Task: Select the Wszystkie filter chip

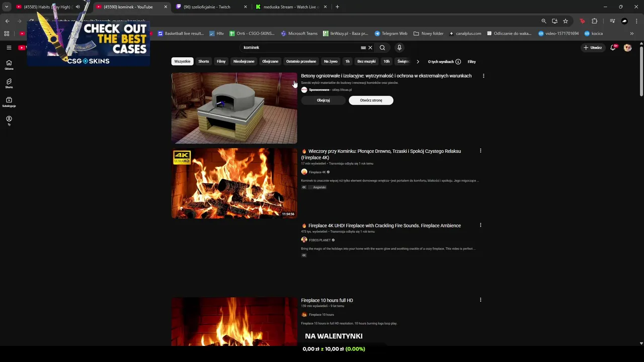Action: (182, 61)
